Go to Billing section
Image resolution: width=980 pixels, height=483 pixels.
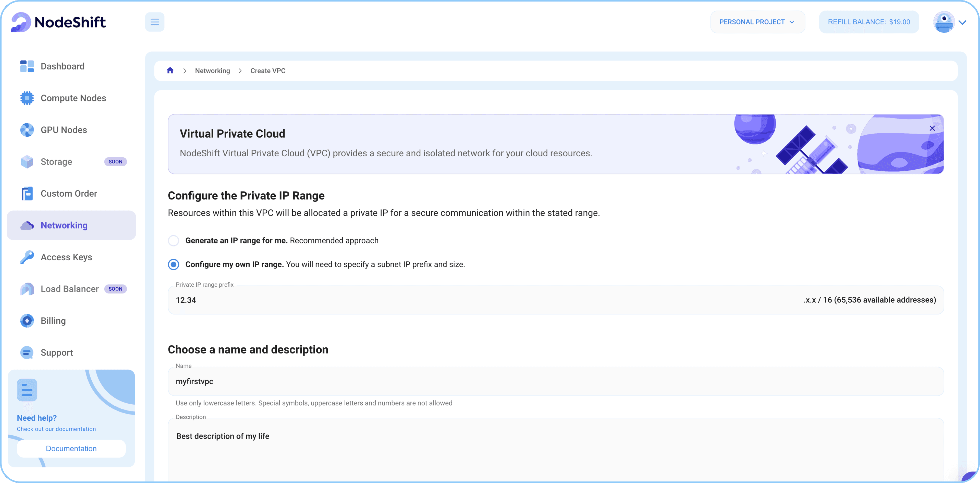click(x=71, y=321)
